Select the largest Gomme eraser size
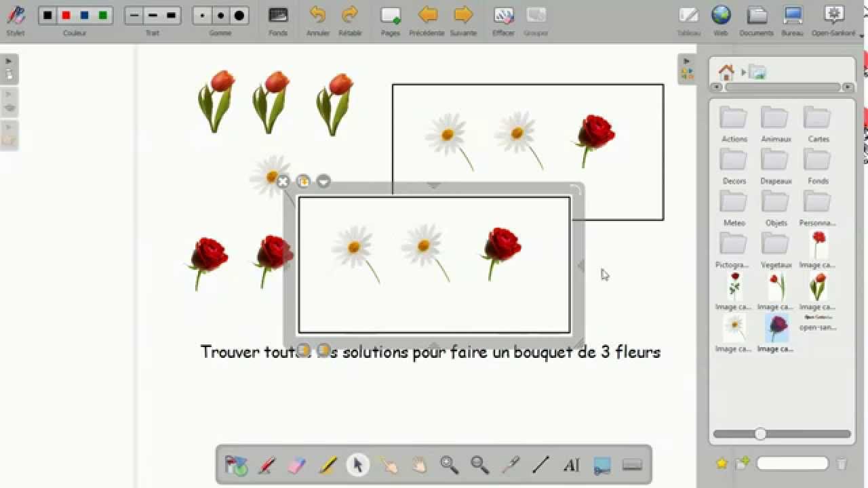This screenshot has width=868, height=488. pyautogui.click(x=239, y=16)
